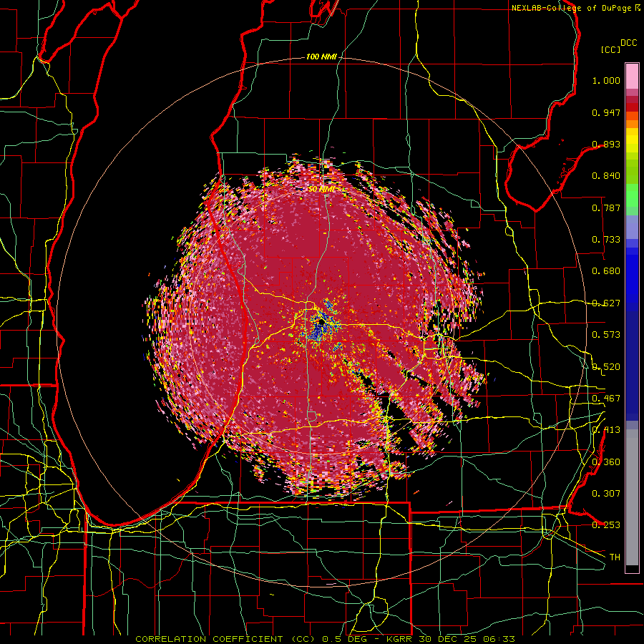Click the KGRR station identifier
644x644 pixels.
(400, 639)
